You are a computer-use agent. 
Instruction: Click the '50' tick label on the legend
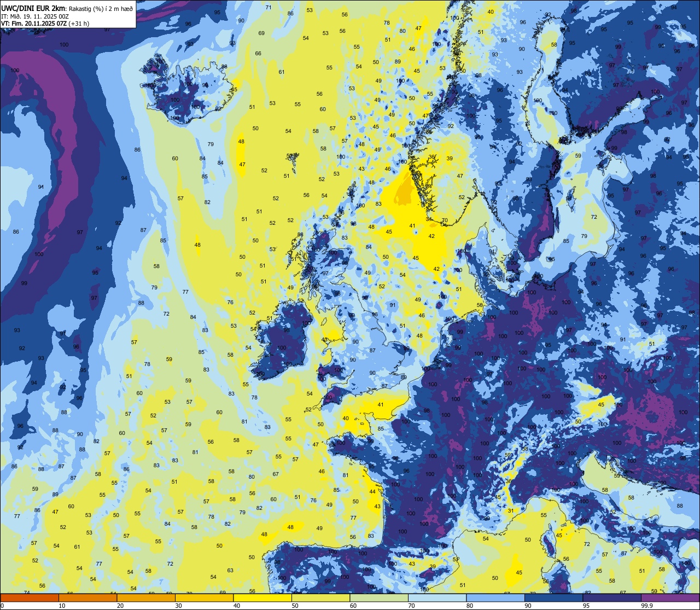click(295, 606)
